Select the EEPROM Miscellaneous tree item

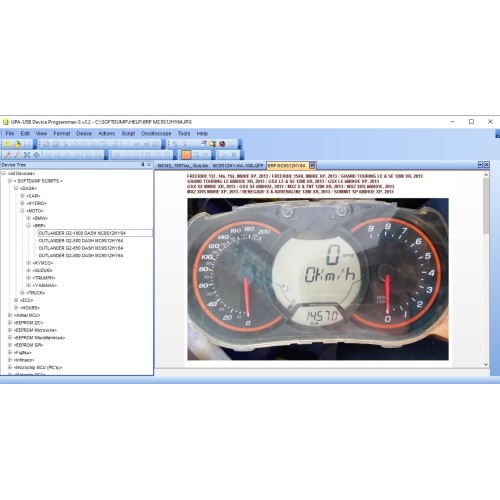[39, 338]
